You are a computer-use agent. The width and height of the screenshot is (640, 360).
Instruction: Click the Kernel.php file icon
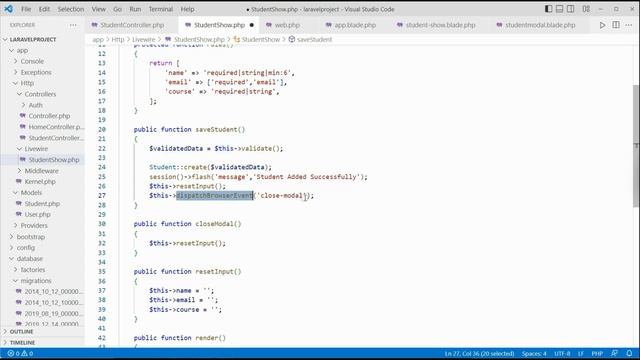point(19,182)
